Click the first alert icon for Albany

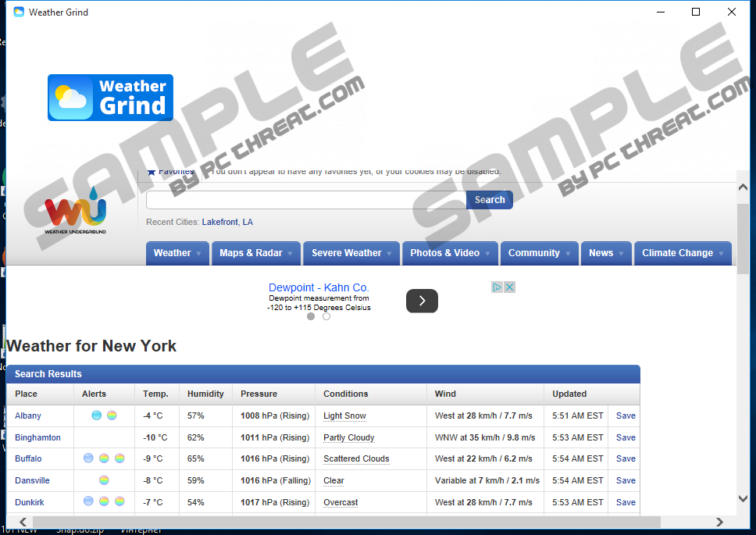click(x=97, y=416)
